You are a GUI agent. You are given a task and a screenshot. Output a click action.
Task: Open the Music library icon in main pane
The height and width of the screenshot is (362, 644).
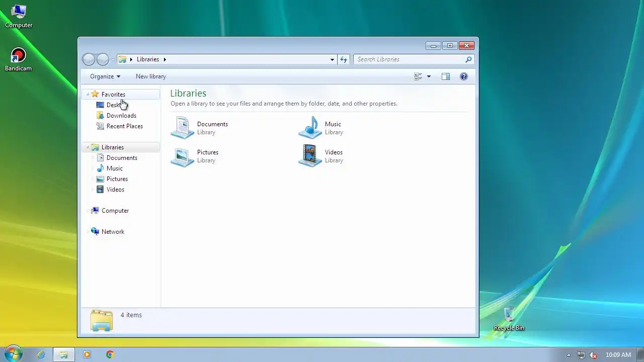310,128
